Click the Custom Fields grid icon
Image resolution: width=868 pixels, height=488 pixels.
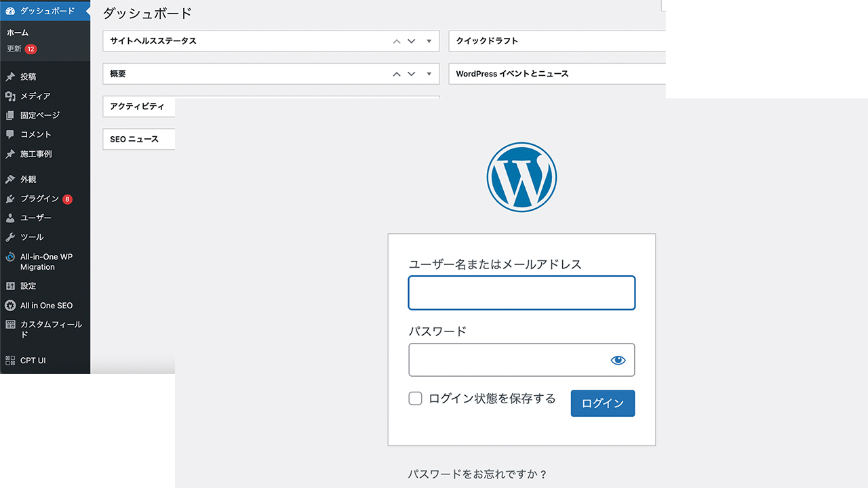(10, 325)
